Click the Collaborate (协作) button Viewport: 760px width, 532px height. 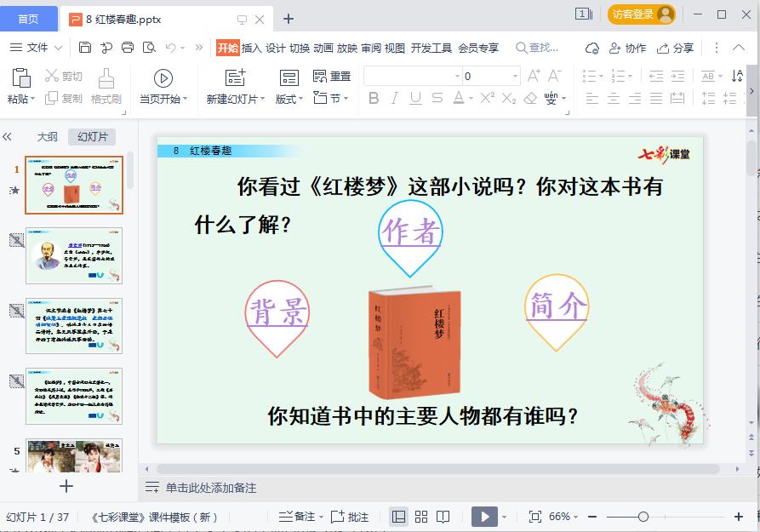pyautogui.click(x=628, y=48)
